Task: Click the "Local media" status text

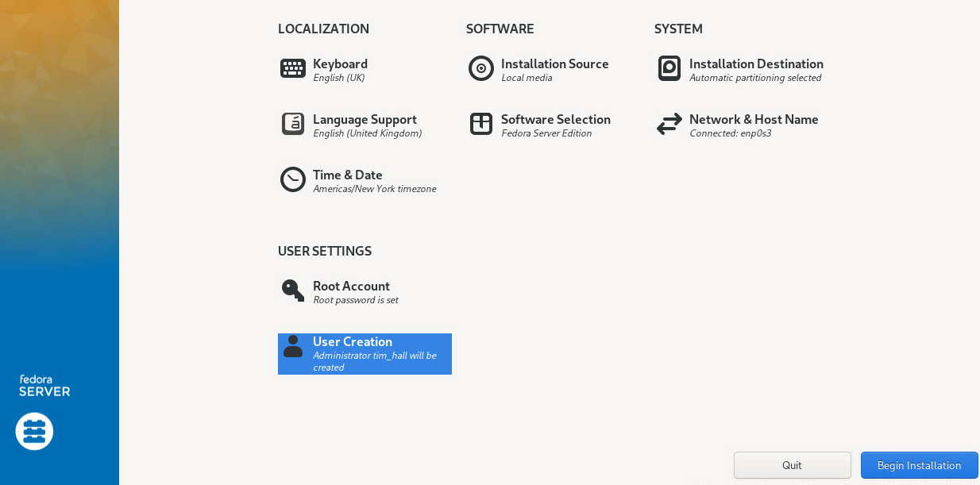Action: pyautogui.click(x=527, y=78)
